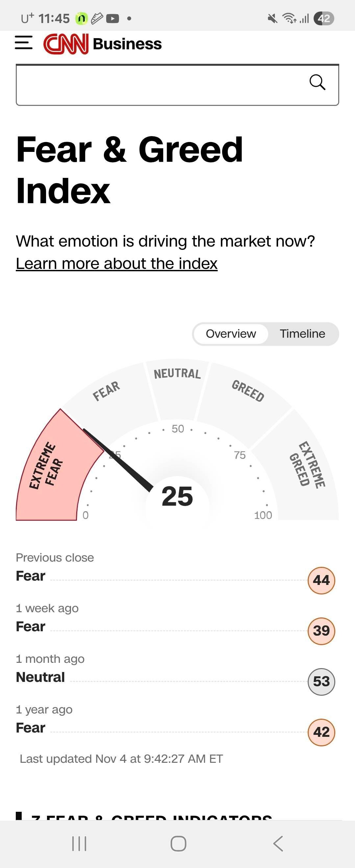Tap the 1 year ago score 42
Screen dimensions: 355x868
[321, 732]
